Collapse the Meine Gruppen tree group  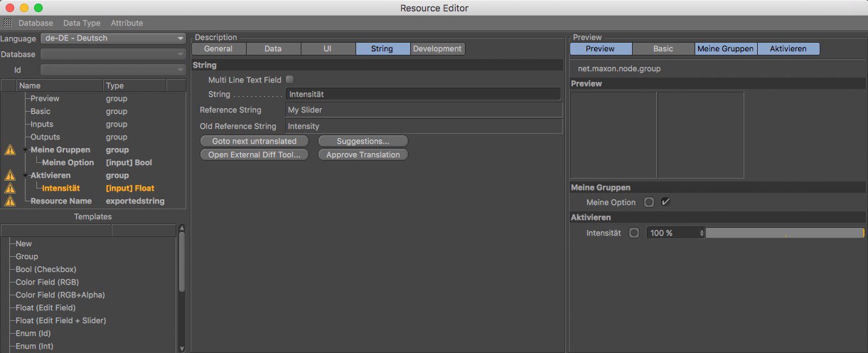[26, 150]
